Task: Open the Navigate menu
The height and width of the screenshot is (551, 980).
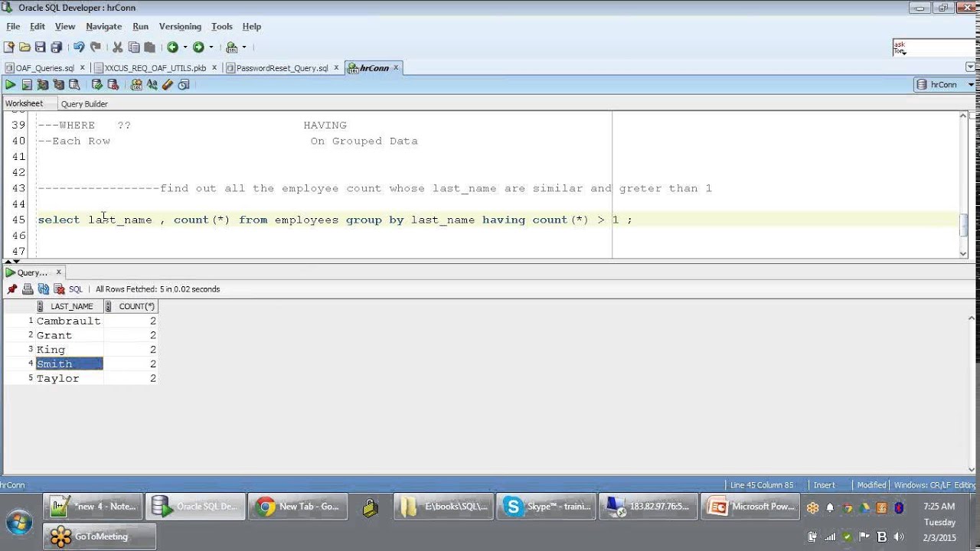Action: tap(104, 26)
